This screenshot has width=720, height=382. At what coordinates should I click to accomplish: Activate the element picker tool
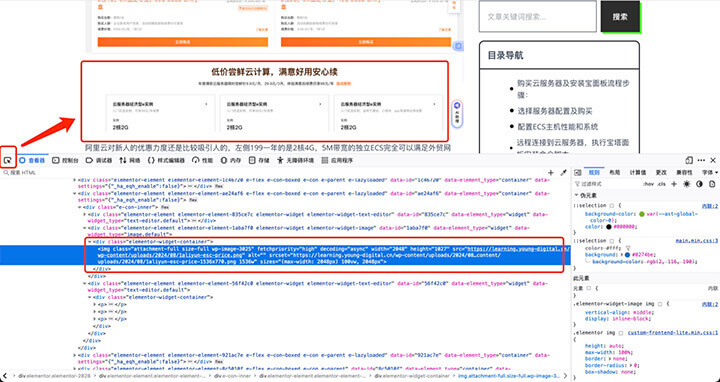7,160
